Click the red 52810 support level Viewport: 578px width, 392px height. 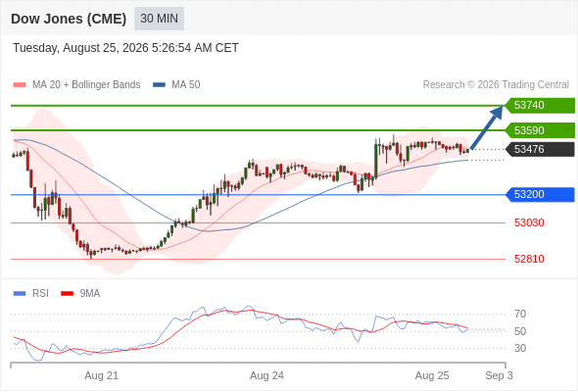pyautogui.click(x=529, y=259)
